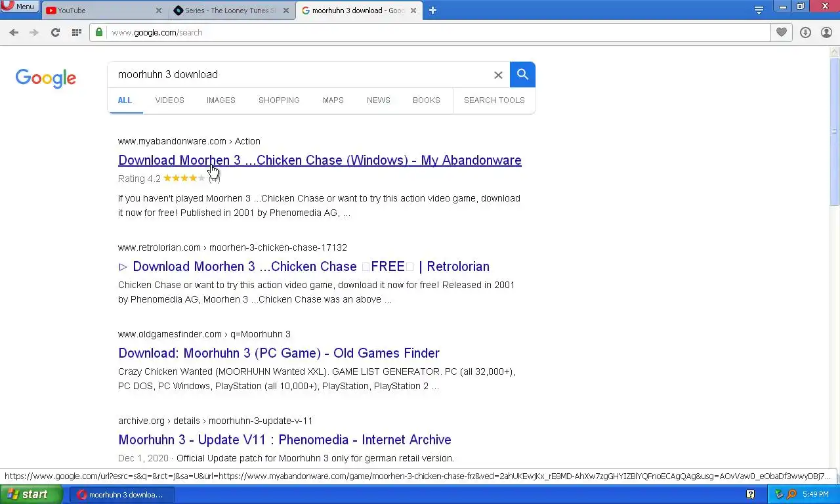840x504 pixels.
Task: Open the tab menu dropdown icon
Action: 759,10
